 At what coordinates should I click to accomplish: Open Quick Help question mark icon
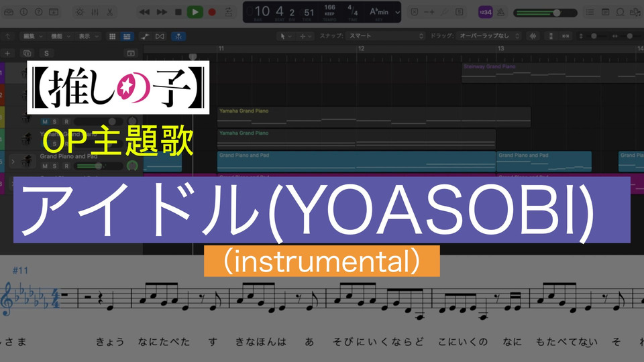click(38, 12)
